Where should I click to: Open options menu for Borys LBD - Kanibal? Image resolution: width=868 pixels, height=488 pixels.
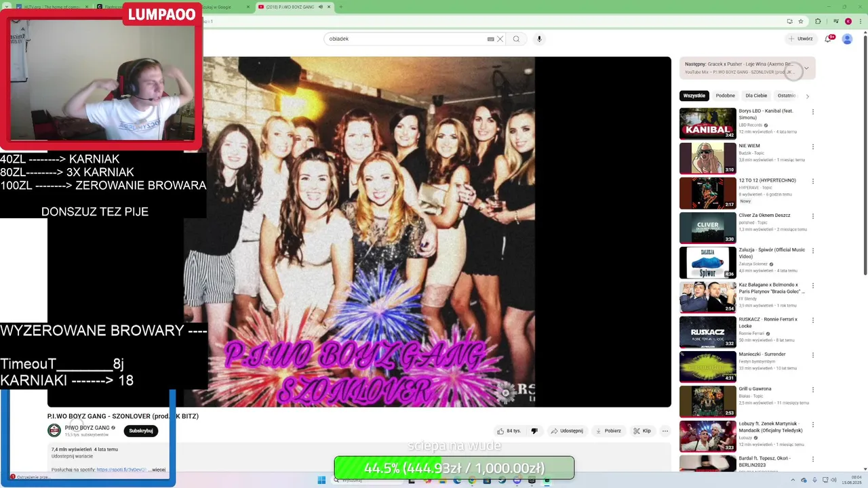coord(813,112)
